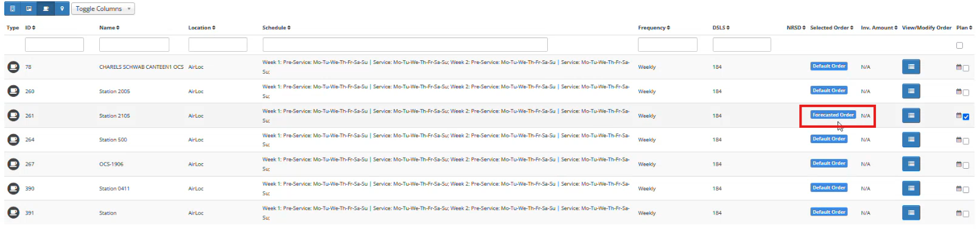Select the coffee cup view icon in toolbar

pos(45,9)
